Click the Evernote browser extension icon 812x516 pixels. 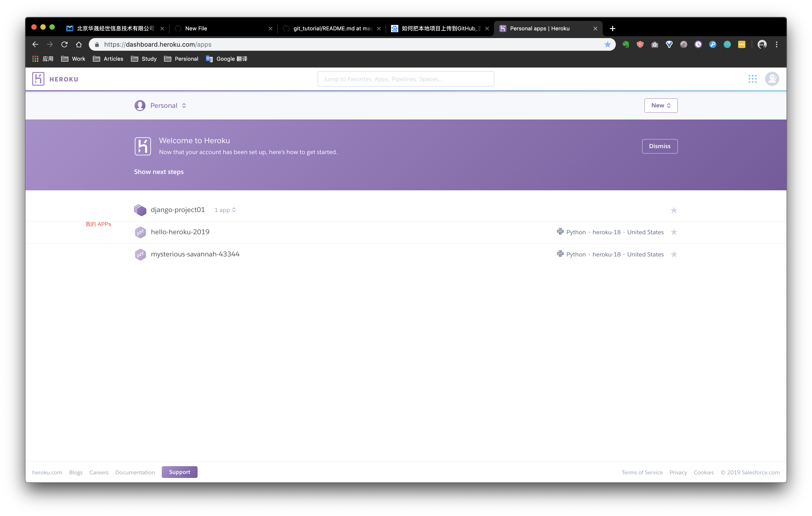[626, 44]
